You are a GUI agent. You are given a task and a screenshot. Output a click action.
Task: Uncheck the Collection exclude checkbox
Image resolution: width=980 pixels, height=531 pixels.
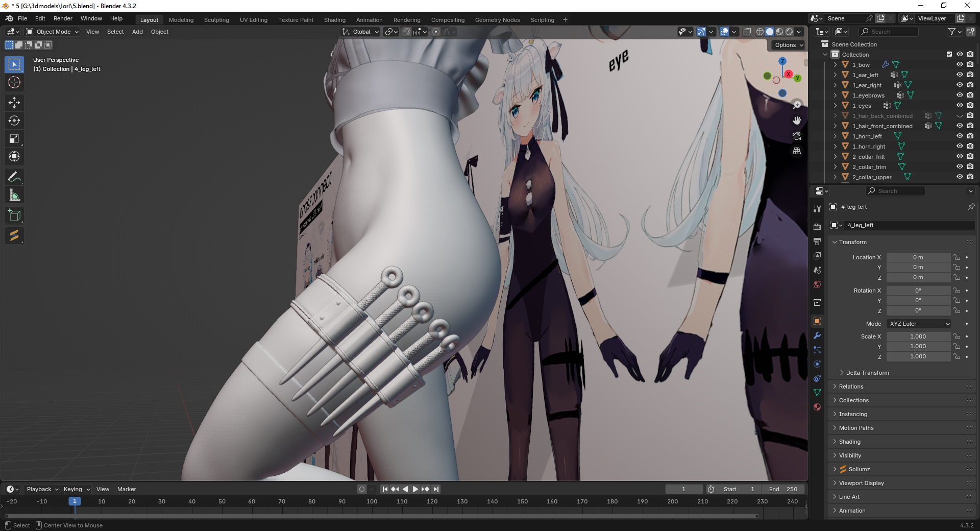coord(949,55)
